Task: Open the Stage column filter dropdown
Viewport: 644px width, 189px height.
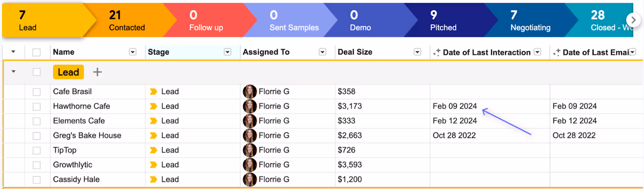Action: 227,52
